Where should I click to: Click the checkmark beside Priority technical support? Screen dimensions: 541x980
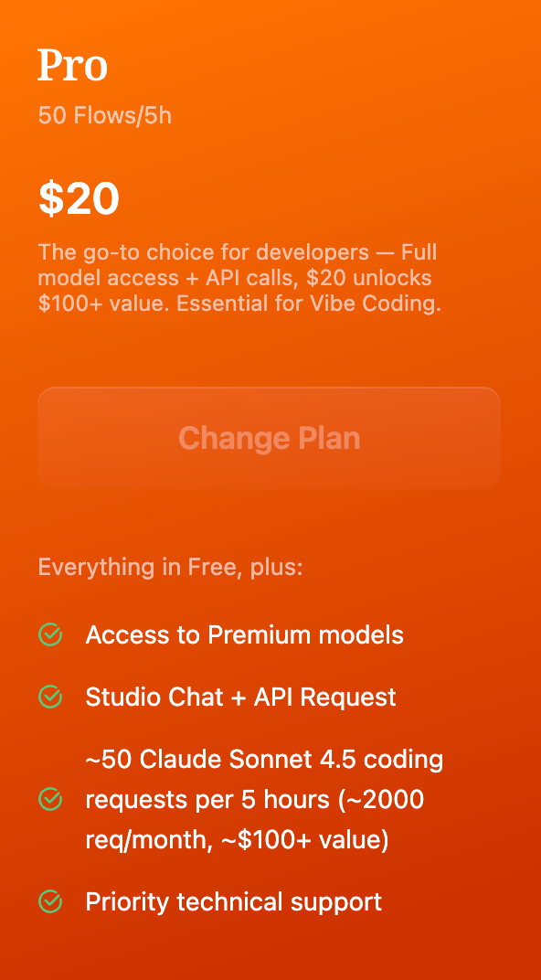[x=51, y=901]
